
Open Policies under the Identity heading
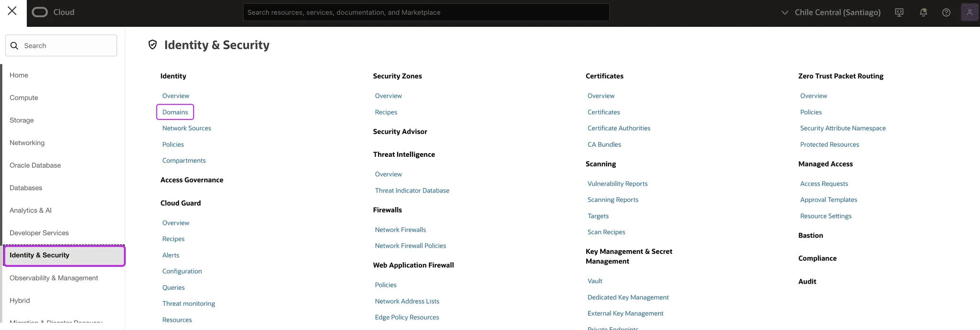(x=173, y=144)
